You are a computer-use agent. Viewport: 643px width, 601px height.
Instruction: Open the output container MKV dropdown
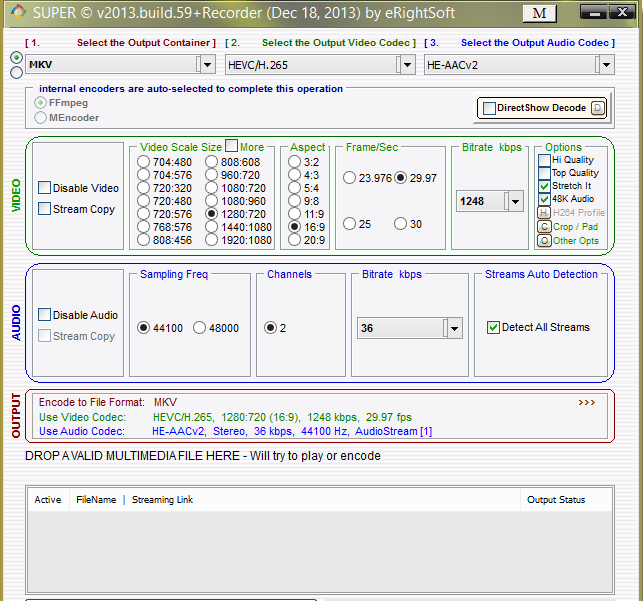tap(206, 64)
